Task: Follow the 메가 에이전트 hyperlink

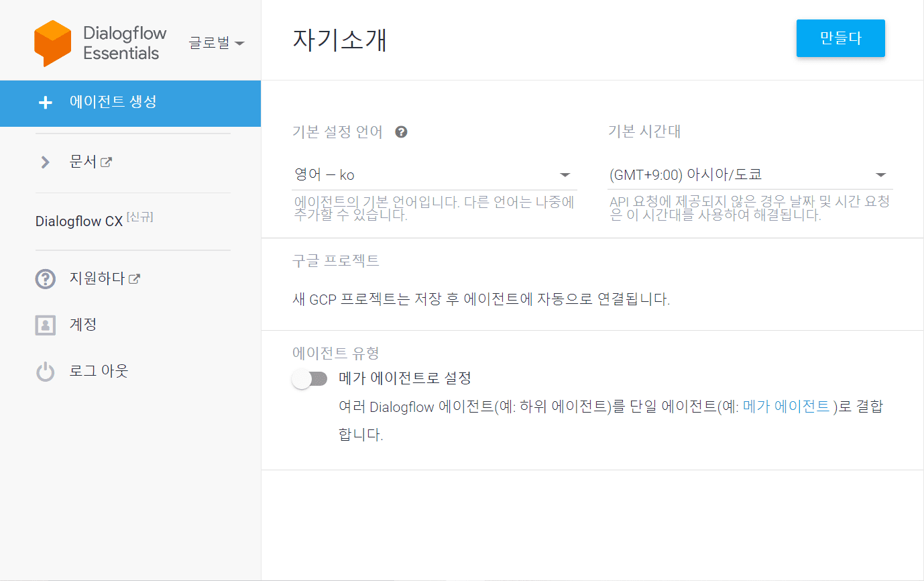Action: point(787,407)
